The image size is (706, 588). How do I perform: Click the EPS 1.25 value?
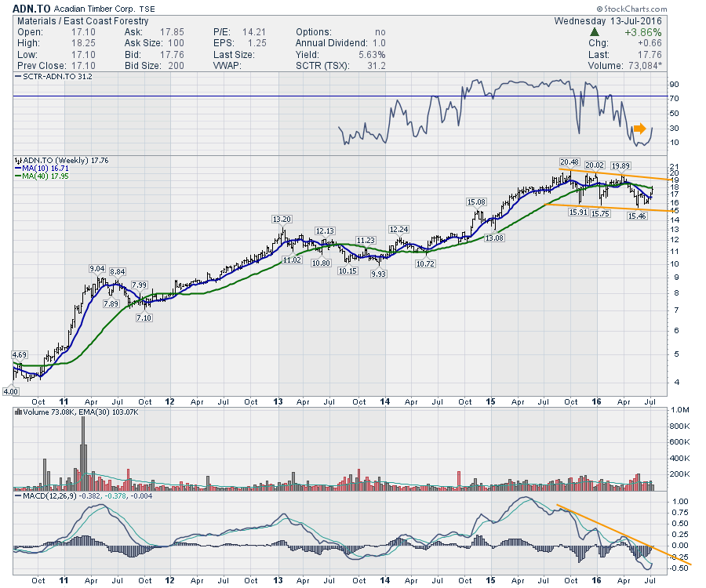pyautogui.click(x=257, y=43)
